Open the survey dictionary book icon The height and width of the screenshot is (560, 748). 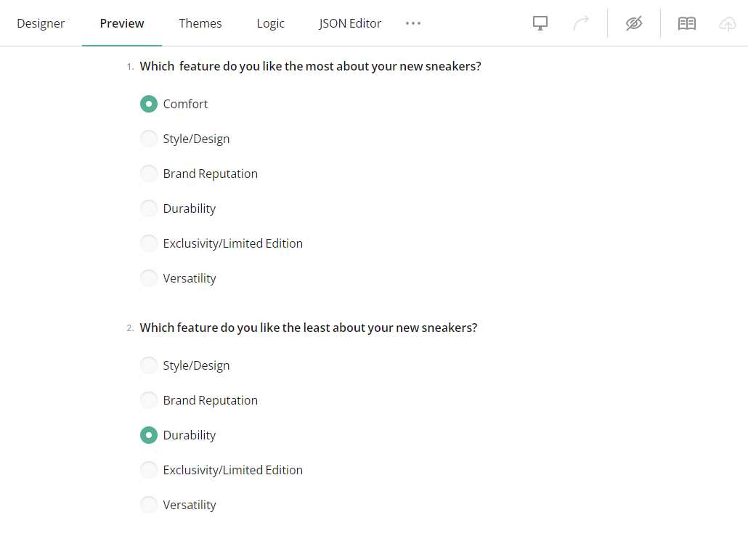[686, 23]
